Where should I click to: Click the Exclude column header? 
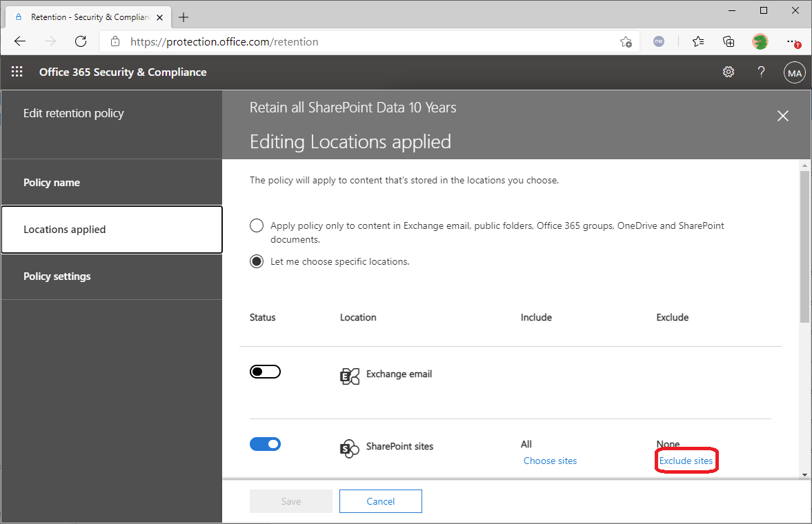click(672, 317)
